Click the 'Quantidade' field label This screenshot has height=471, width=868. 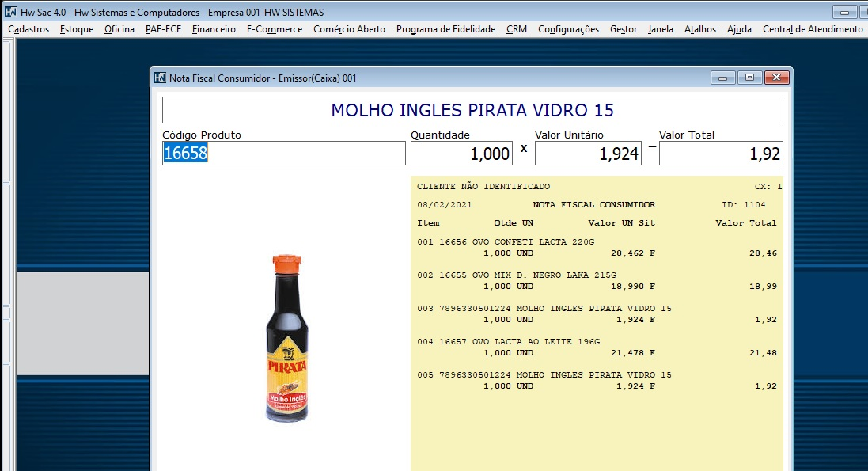click(x=440, y=135)
